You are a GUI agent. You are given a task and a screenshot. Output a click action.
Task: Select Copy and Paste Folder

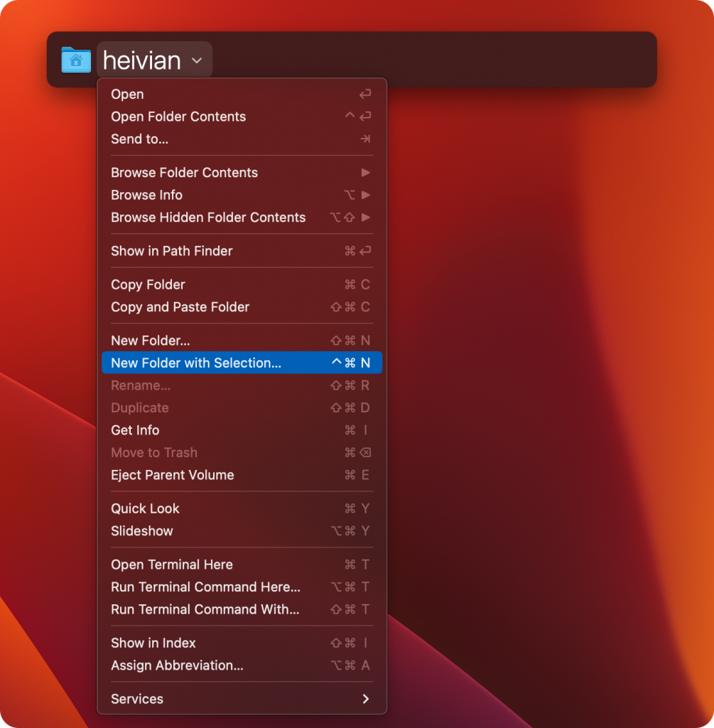click(180, 307)
